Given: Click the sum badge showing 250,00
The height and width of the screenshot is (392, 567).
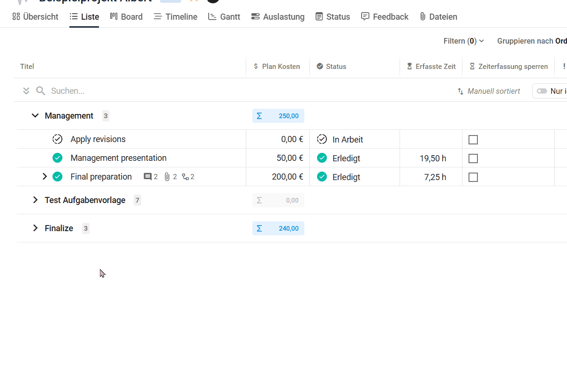Looking at the screenshot, I should click(278, 116).
